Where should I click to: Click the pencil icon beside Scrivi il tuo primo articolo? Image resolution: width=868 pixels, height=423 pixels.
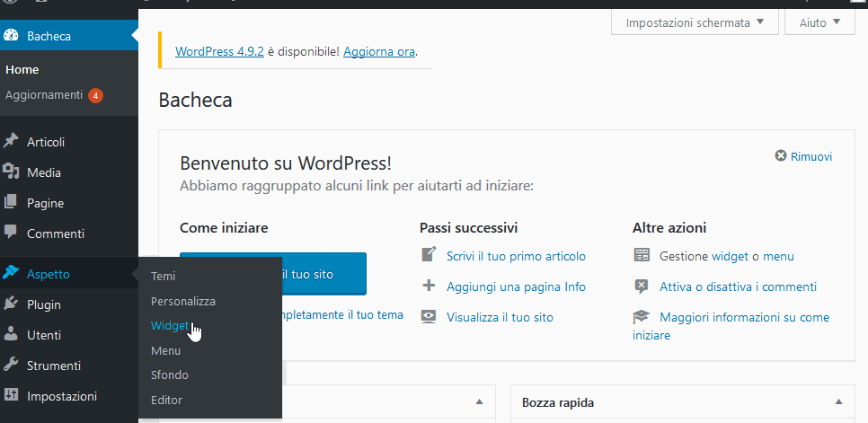(x=429, y=255)
